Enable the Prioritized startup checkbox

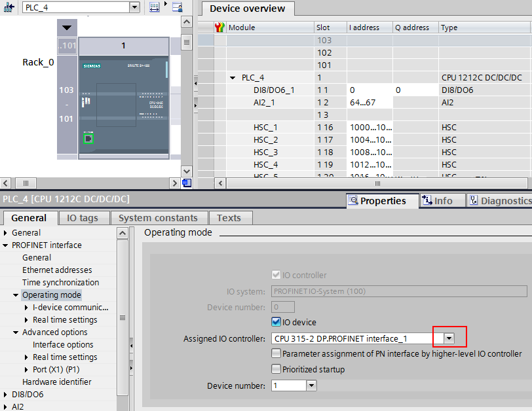(x=276, y=369)
